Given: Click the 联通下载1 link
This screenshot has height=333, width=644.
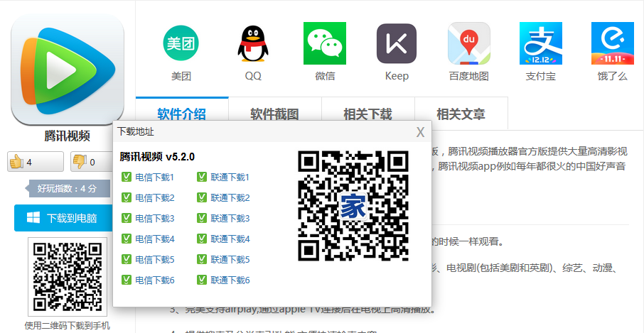Looking at the screenshot, I should [230, 178].
